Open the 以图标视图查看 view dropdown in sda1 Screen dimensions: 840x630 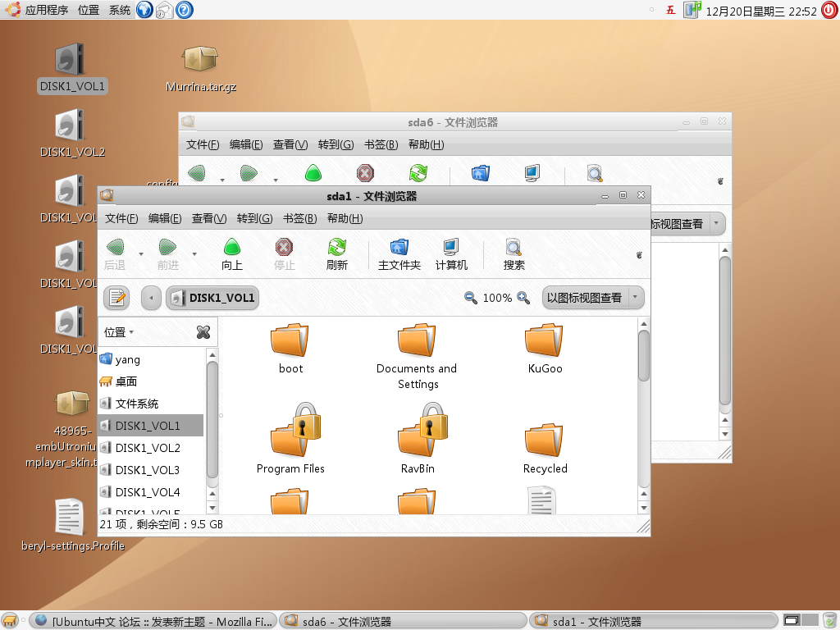593,298
